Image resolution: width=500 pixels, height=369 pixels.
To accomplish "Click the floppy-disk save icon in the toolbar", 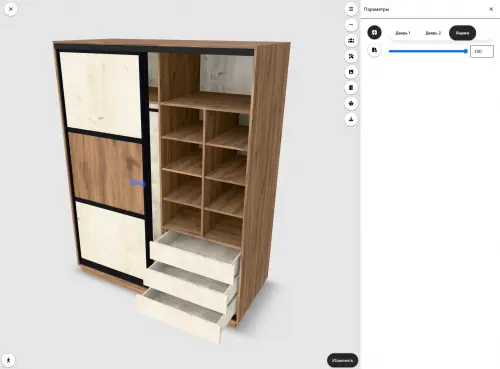I will pyautogui.click(x=351, y=72).
